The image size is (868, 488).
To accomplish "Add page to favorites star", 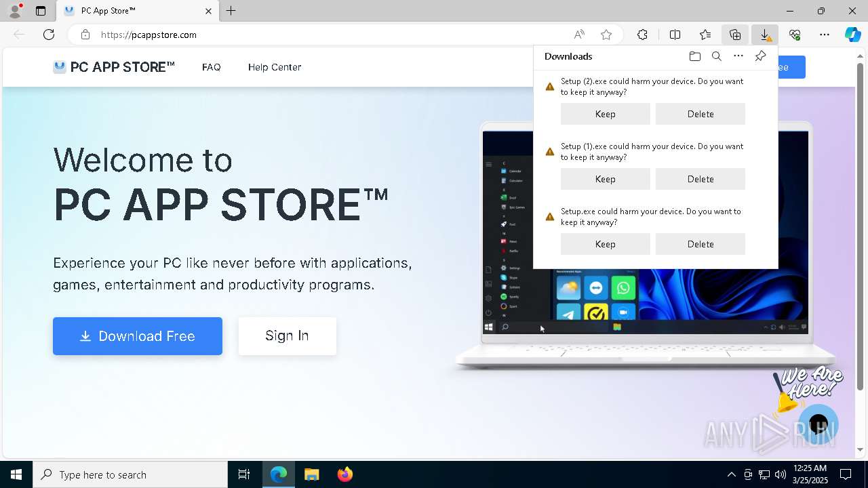I will (x=606, y=35).
